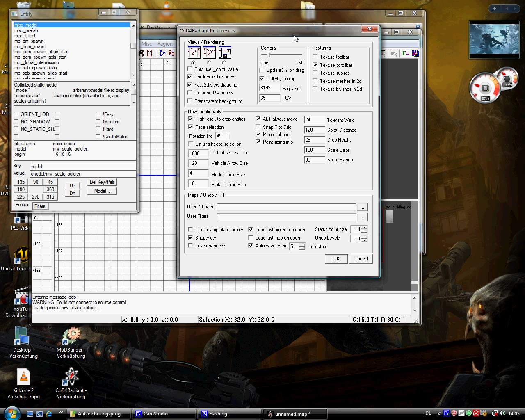
Task: Click the Internet Explorer quick launch icon
Action: coord(49,414)
